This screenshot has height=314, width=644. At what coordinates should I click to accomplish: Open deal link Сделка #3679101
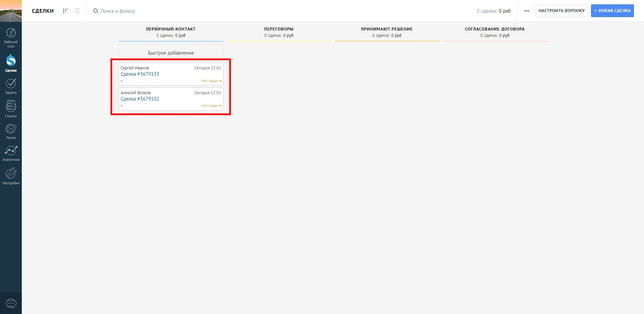(x=140, y=99)
